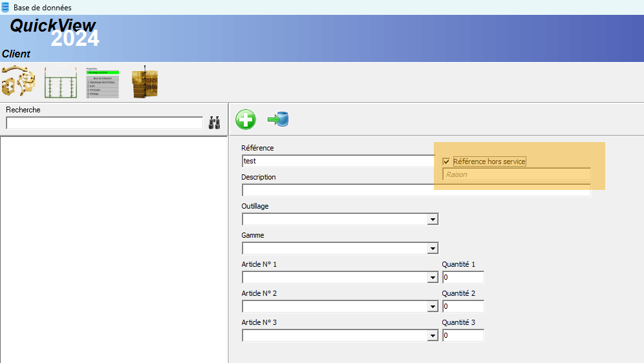Click the binoculars search icon

[215, 123]
